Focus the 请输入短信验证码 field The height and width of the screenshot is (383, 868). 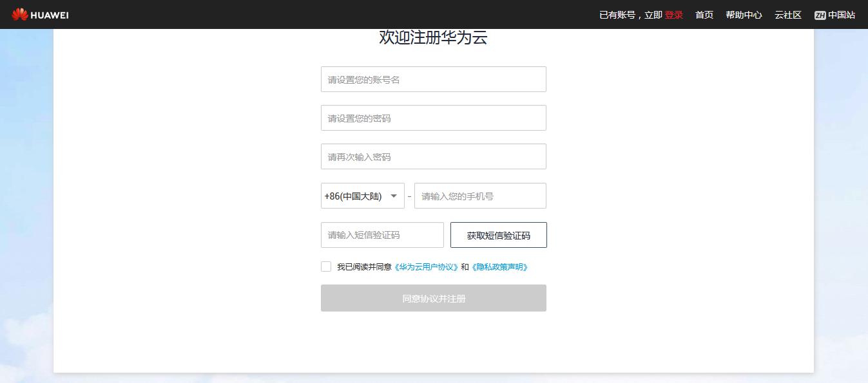pyautogui.click(x=382, y=235)
